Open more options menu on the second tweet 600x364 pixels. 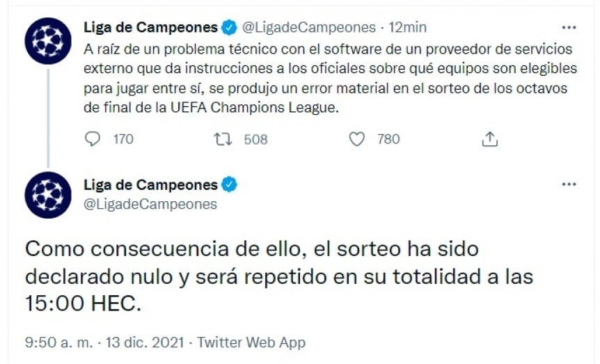[569, 184]
